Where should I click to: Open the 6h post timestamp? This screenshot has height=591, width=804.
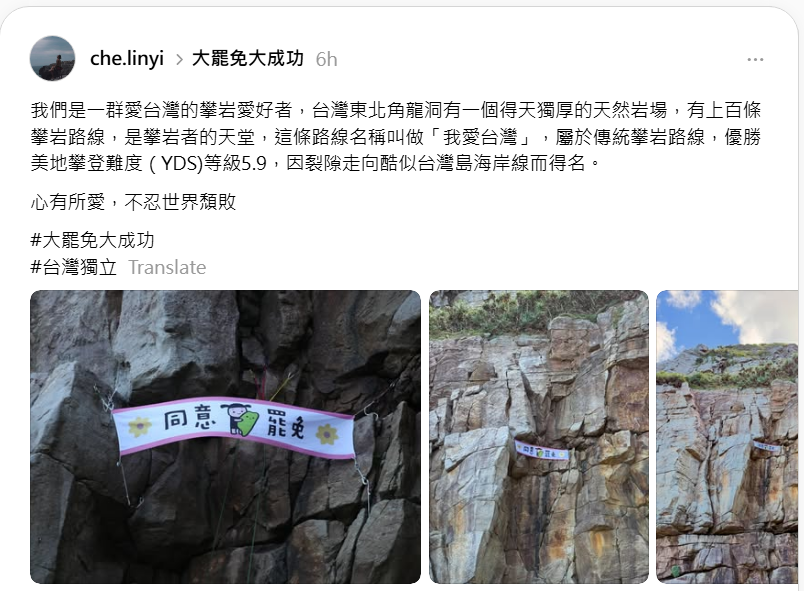(x=326, y=59)
